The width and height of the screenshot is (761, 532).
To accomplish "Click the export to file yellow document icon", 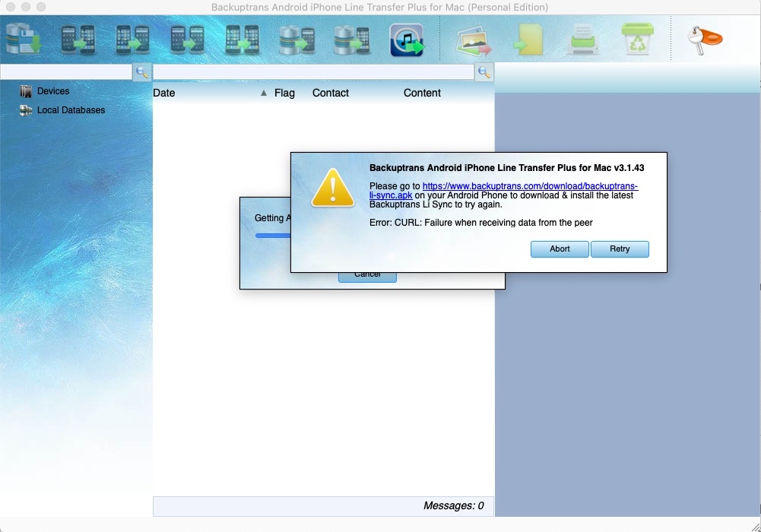I will click(x=529, y=40).
